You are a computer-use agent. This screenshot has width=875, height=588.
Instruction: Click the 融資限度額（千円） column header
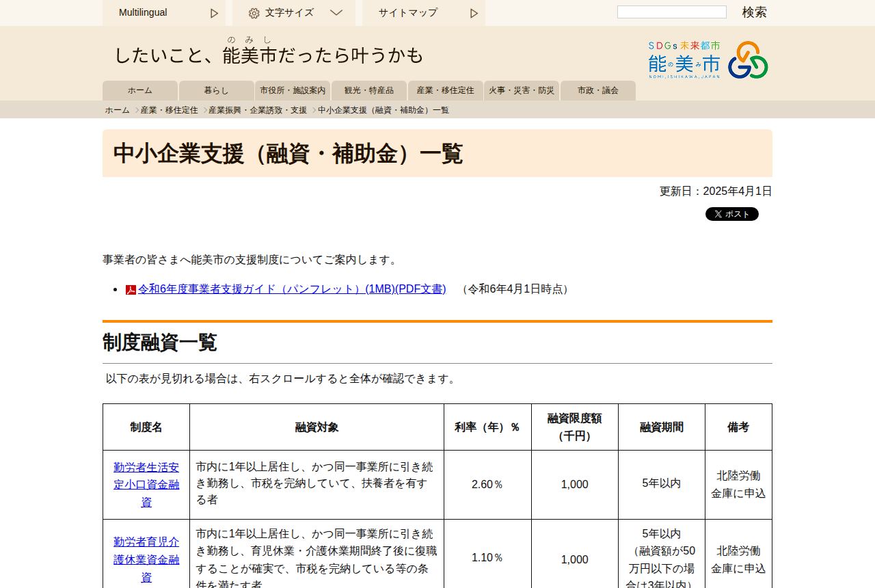575,427
